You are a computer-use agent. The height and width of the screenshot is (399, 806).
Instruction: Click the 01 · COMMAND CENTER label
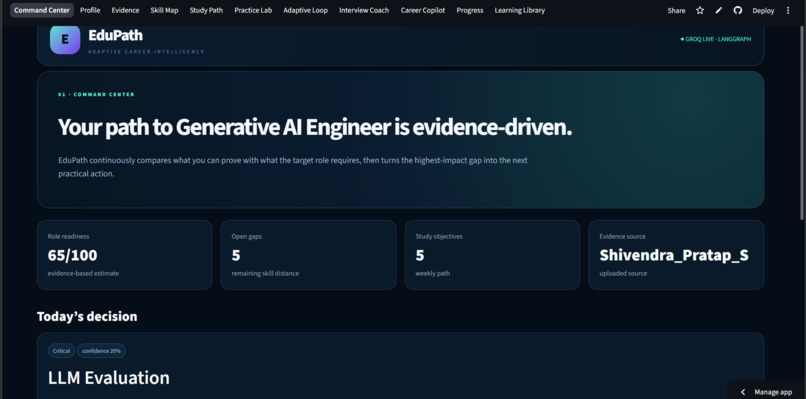pyautogui.click(x=96, y=95)
